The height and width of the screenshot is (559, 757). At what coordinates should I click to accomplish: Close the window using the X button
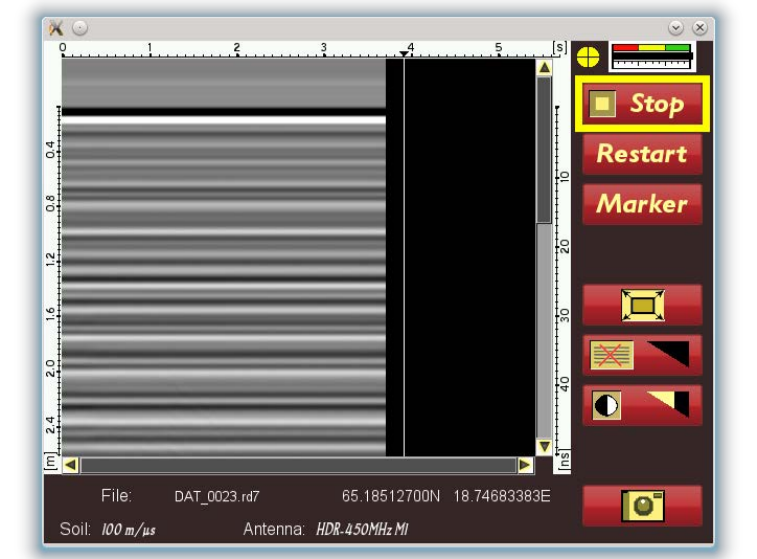click(x=700, y=28)
